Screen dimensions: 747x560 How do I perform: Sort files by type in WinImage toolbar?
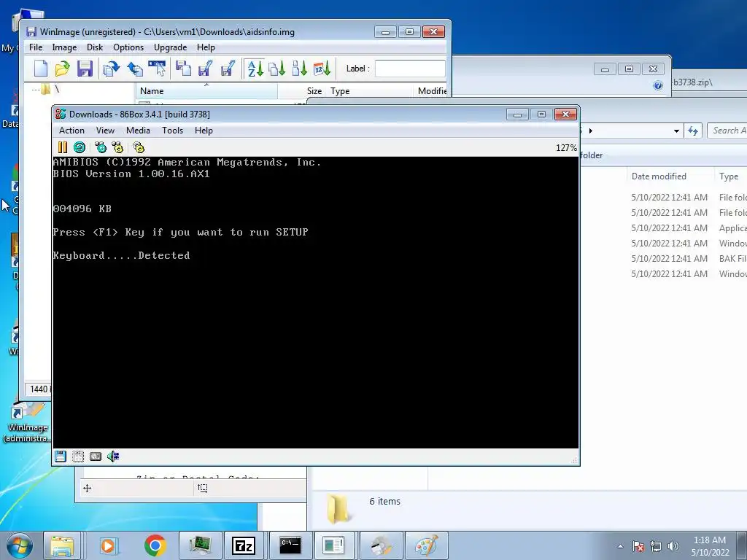click(277, 69)
